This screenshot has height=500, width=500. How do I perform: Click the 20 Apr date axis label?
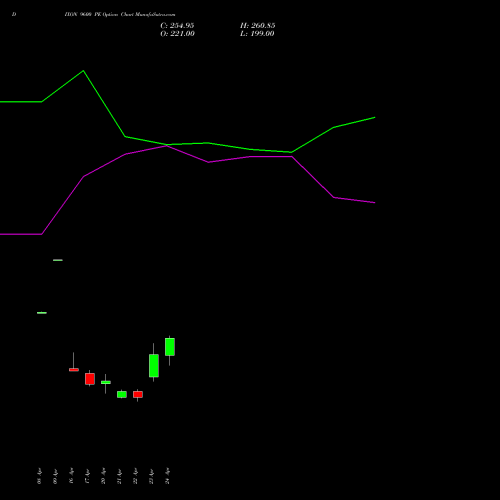pos(103,476)
